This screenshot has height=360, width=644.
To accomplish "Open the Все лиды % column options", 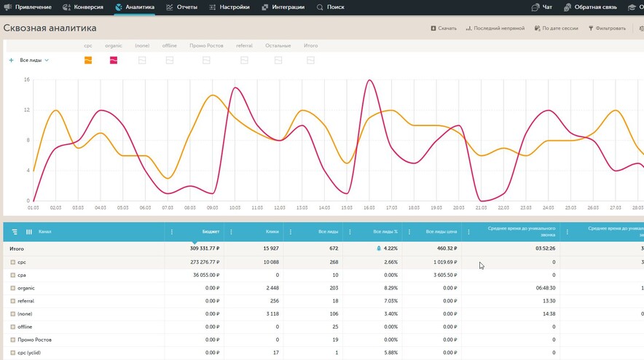I will click(350, 232).
